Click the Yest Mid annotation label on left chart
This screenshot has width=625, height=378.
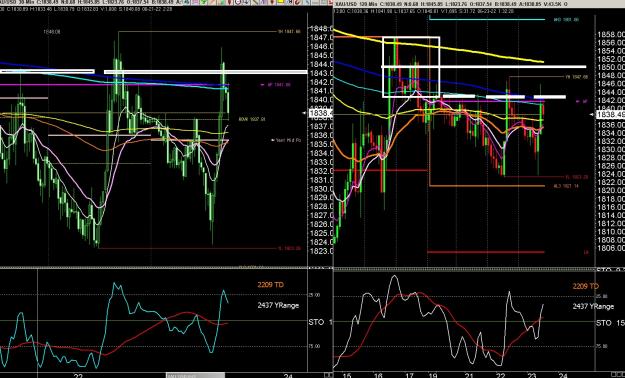tap(286, 140)
